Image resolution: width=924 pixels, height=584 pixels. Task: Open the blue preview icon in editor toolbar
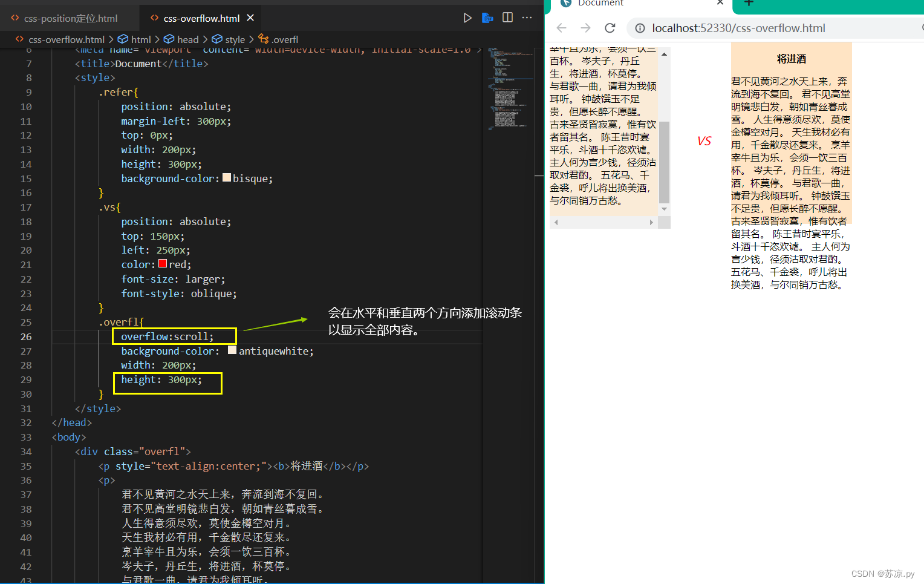(487, 18)
